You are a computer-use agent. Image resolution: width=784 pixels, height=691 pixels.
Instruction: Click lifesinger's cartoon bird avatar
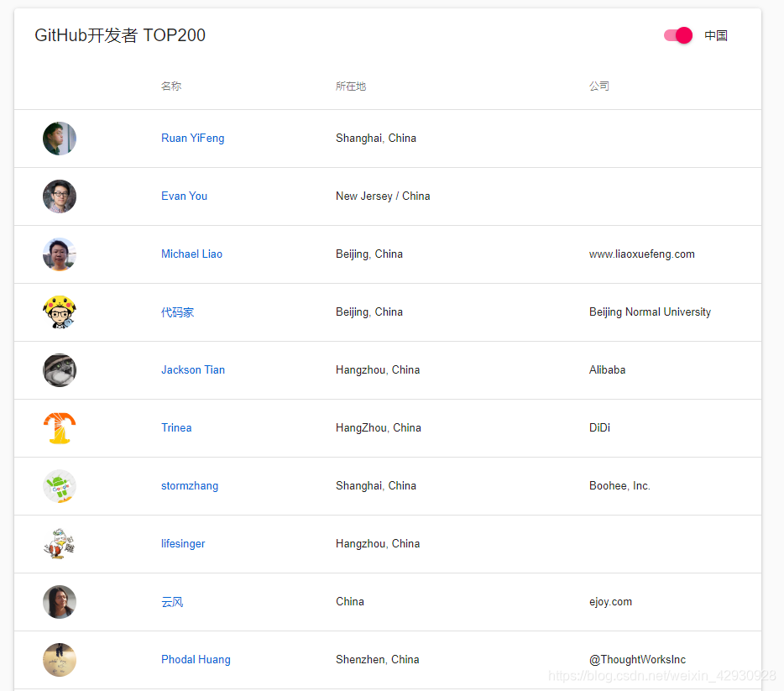tap(60, 545)
